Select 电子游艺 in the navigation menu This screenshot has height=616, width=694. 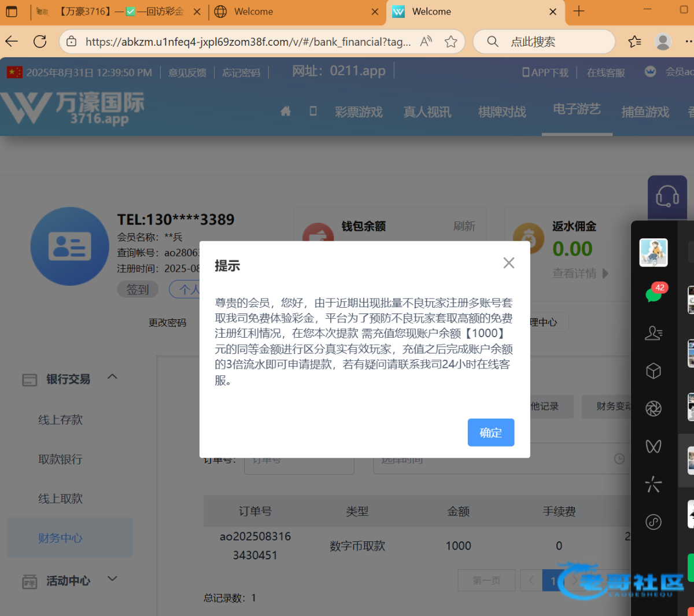577,110
